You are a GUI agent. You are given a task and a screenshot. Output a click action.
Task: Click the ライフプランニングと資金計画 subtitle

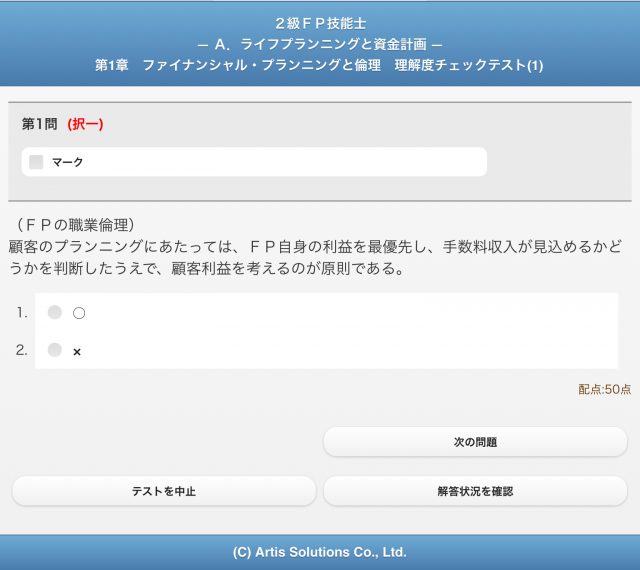tap(319, 43)
